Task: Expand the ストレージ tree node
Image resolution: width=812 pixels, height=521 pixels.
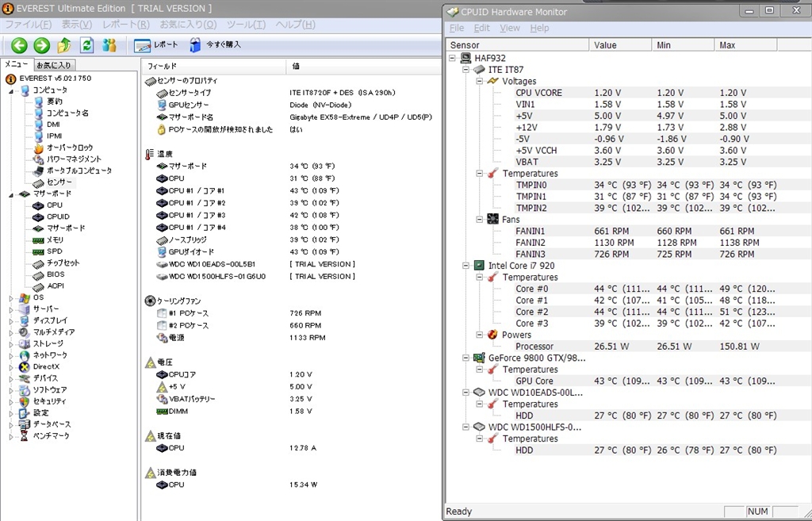Action: (11, 344)
